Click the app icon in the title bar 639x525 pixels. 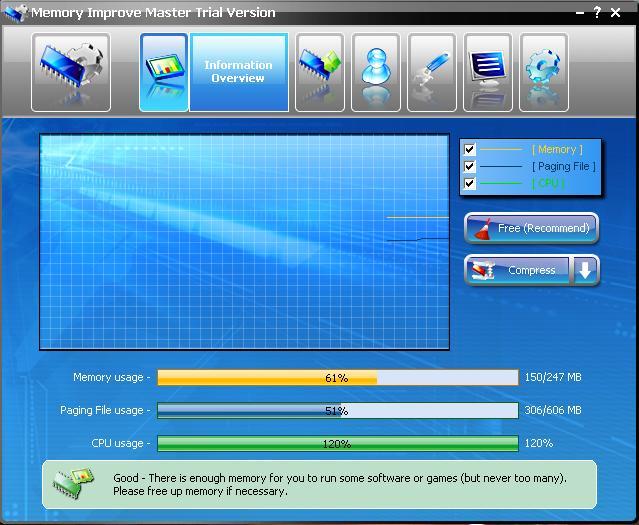[x=15, y=13]
